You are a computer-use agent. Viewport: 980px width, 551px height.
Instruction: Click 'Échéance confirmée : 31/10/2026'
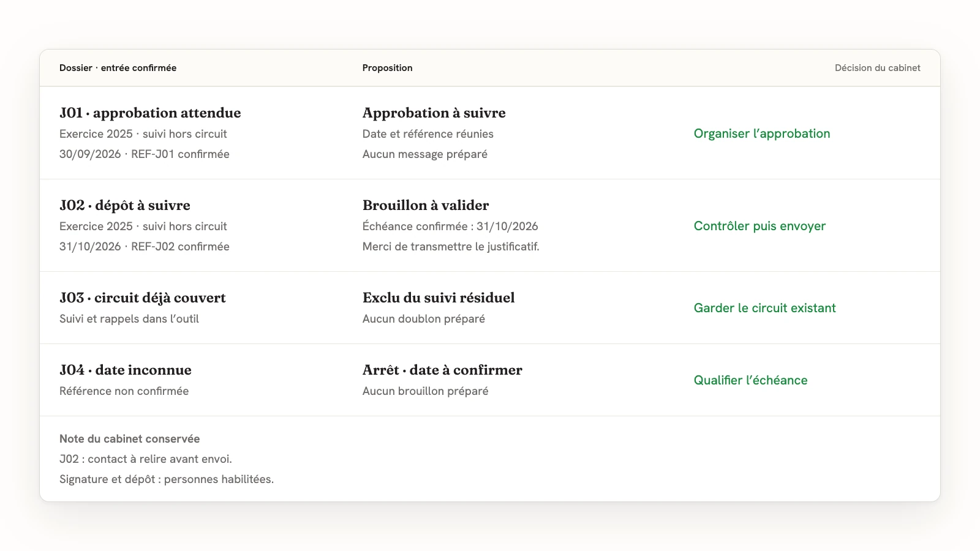pyautogui.click(x=450, y=227)
